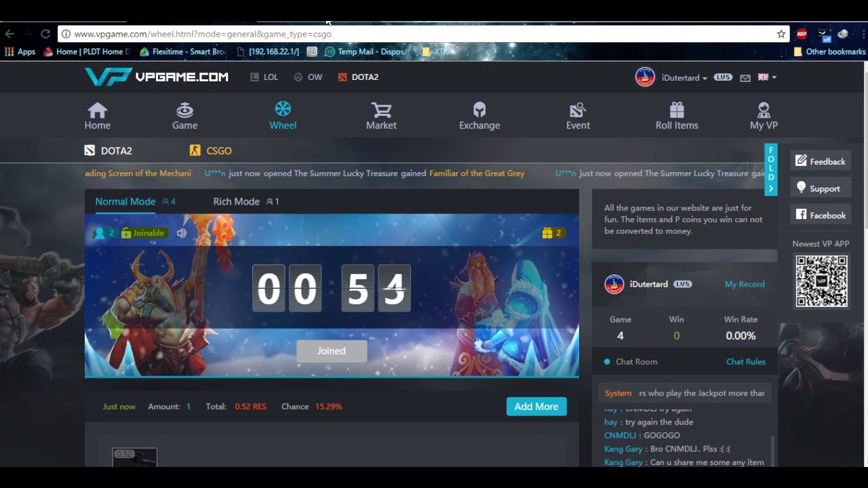Open the mail envelope icon
Screen dimensions: 868x488
click(745, 78)
